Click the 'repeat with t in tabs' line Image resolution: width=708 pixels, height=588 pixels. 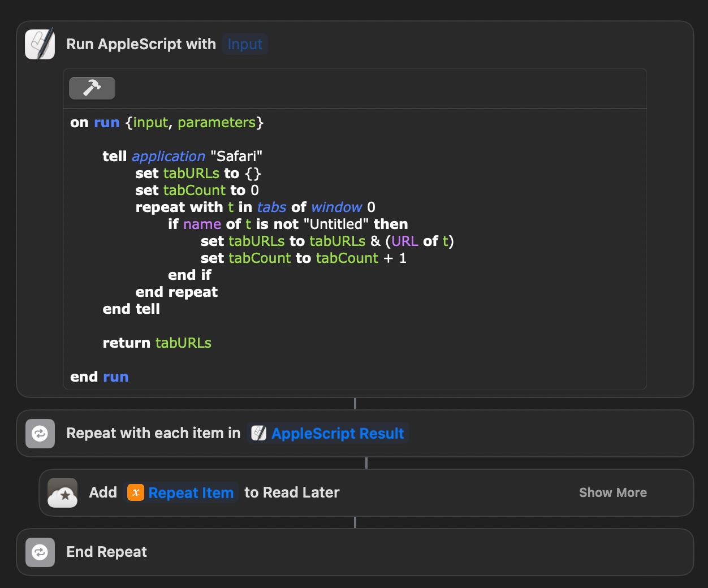pyautogui.click(x=256, y=207)
